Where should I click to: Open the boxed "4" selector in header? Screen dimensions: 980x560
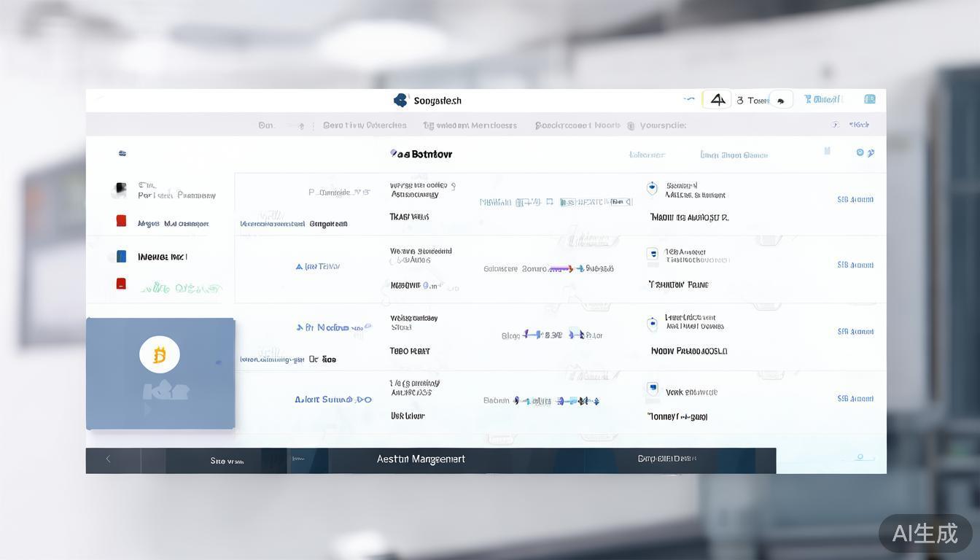coord(717,100)
